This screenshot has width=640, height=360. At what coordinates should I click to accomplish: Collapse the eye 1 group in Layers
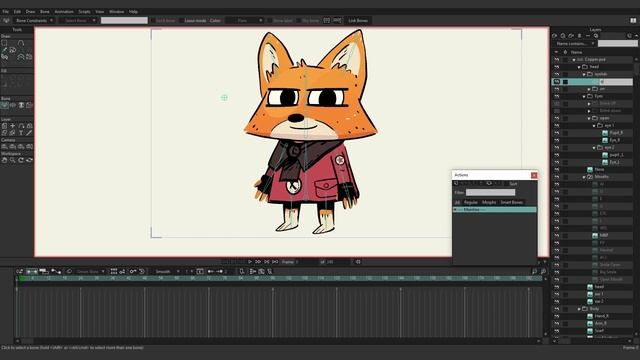coord(594,126)
